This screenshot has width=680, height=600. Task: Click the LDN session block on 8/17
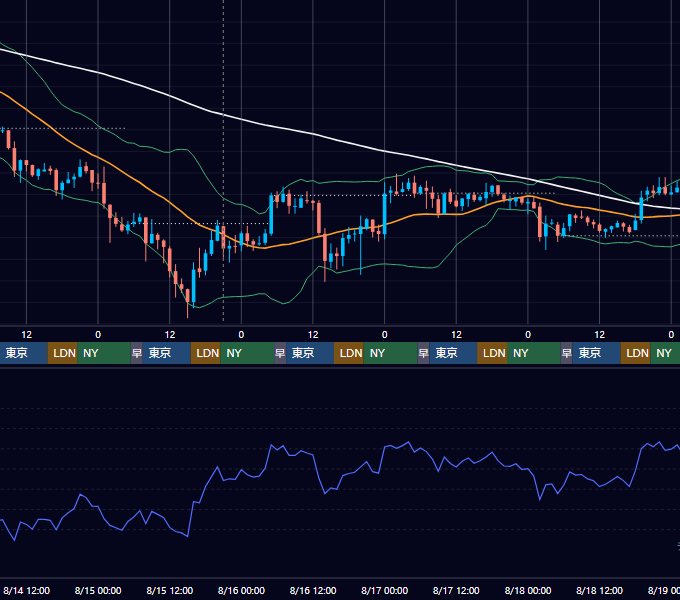click(492, 353)
